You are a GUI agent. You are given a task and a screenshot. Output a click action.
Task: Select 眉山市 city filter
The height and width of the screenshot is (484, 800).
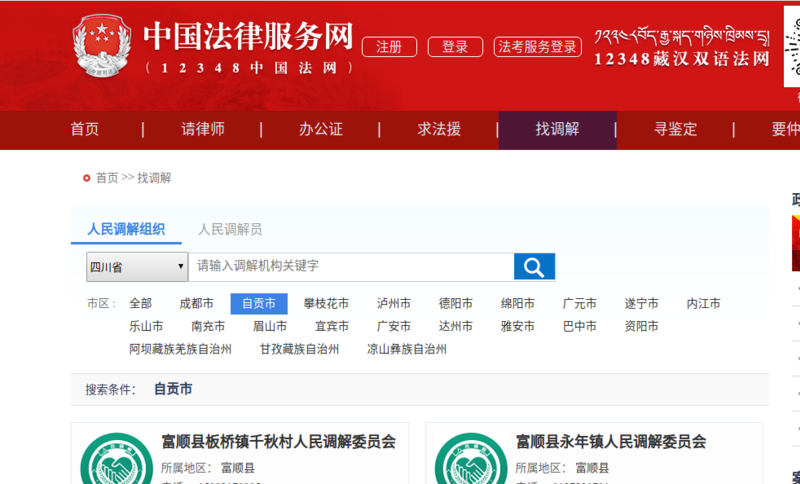(270, 326)
